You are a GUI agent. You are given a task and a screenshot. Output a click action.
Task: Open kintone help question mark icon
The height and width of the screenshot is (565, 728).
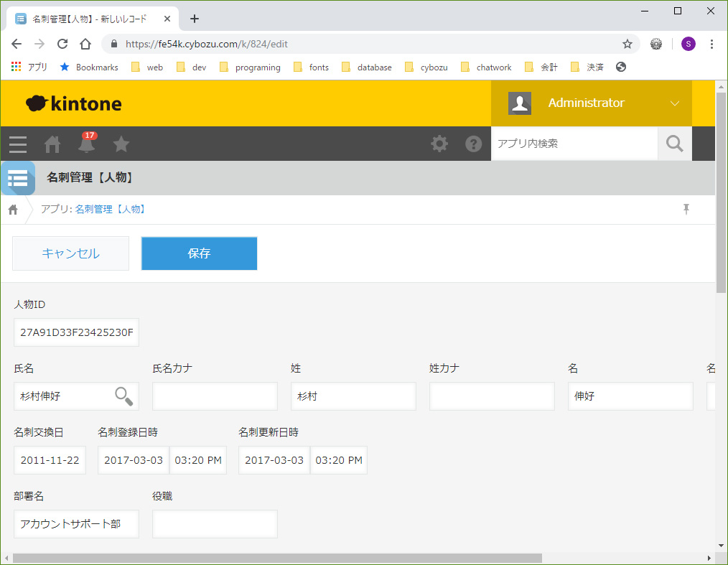pos(474,144)
